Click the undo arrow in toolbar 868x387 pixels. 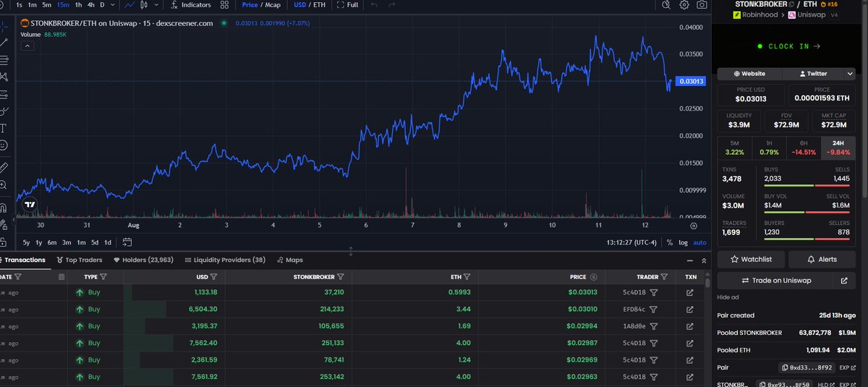[x=374, y=5]
